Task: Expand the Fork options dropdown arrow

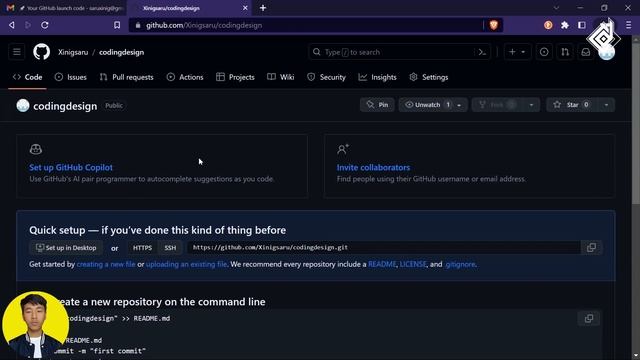Action: [x=531, y=105]
